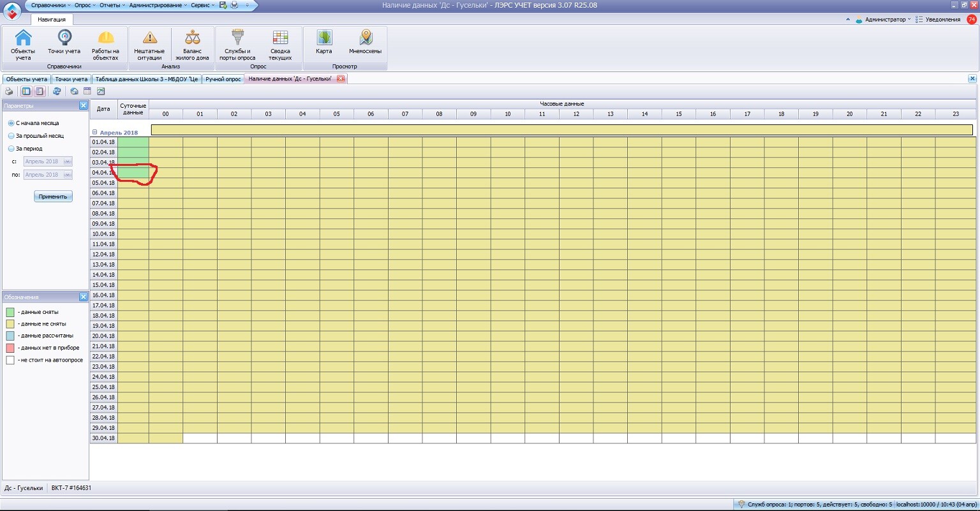Click 'Дс - Гусельки' in status bar
The height and width of the screenshot is (511, 980).
(x=24, y=488)
